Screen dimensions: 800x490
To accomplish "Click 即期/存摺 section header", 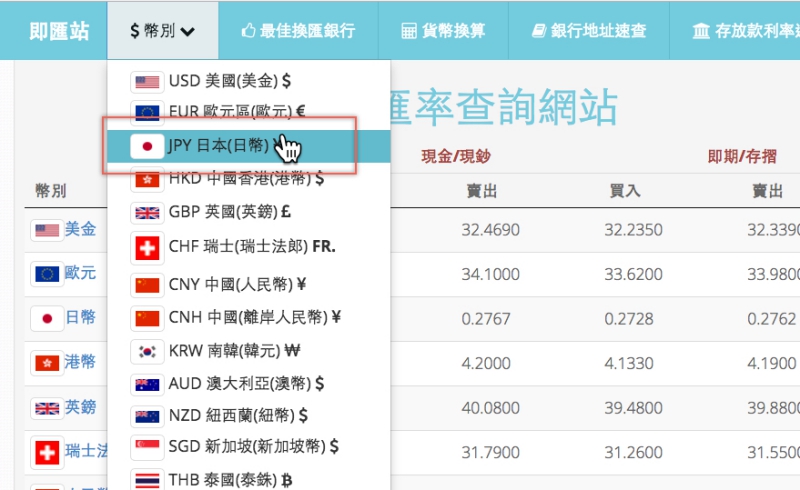I will 742,156.
